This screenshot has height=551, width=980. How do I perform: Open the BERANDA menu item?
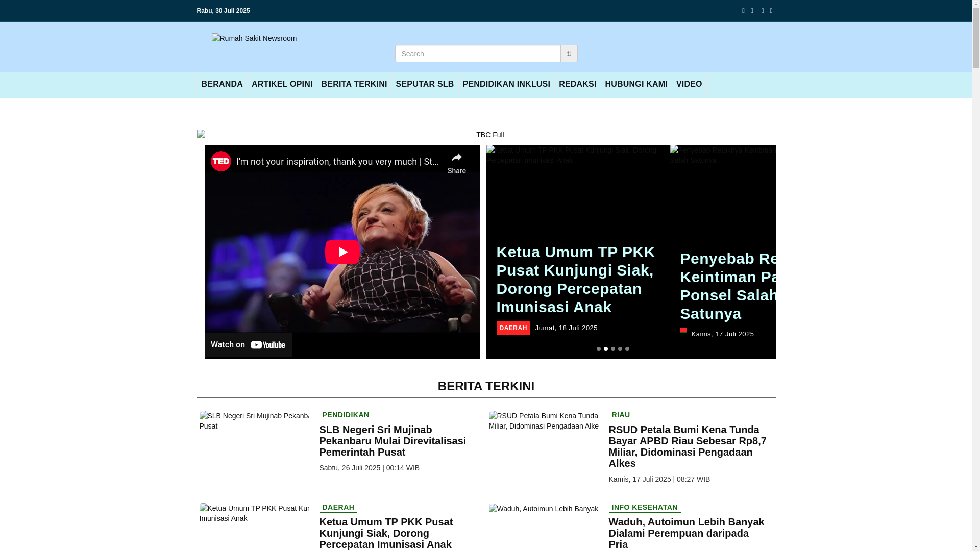pyautogui.click(x=222, y=84)
